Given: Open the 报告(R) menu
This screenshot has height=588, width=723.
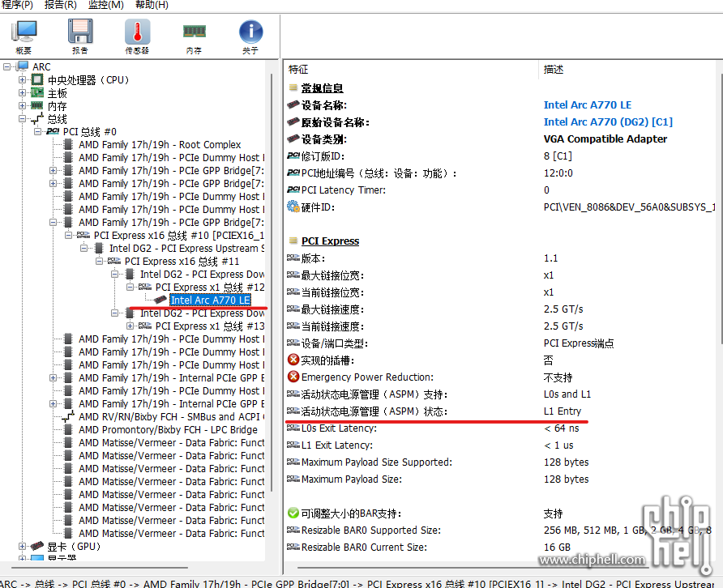Looking at the screenshot, I should pyautogui.click(x=61, y=5).
